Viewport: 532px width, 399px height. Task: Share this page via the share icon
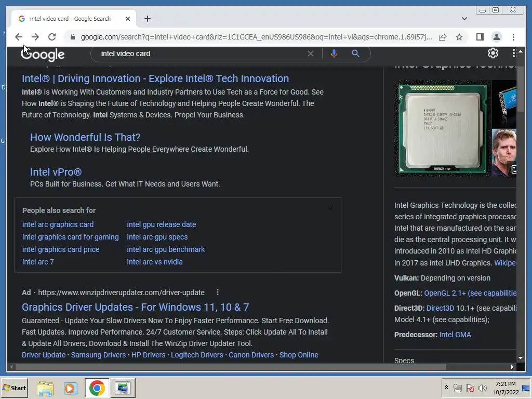(443, 37)
